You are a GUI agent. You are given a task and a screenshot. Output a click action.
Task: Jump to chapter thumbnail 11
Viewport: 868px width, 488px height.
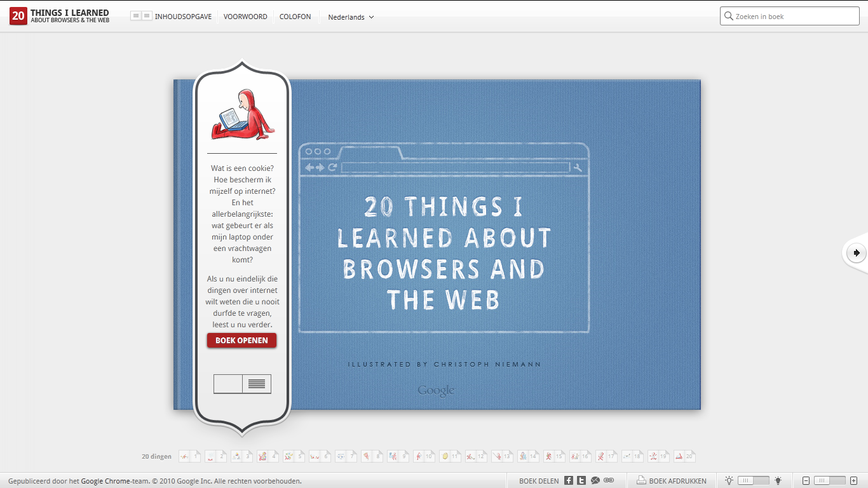click(451, 456)
